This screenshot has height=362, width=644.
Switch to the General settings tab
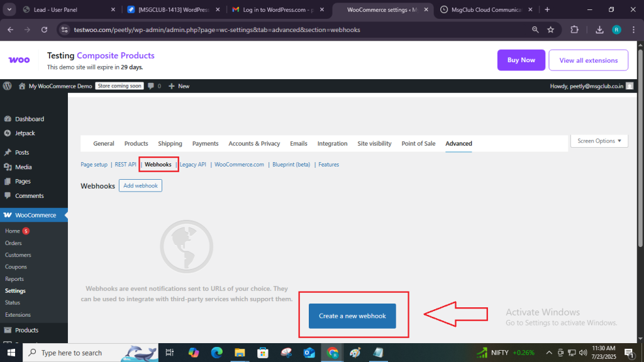(104, 143)
